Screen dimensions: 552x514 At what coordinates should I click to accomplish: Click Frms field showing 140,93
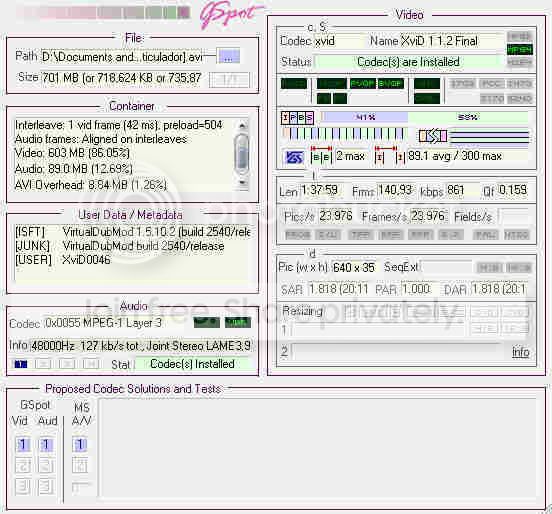[395, 190]
